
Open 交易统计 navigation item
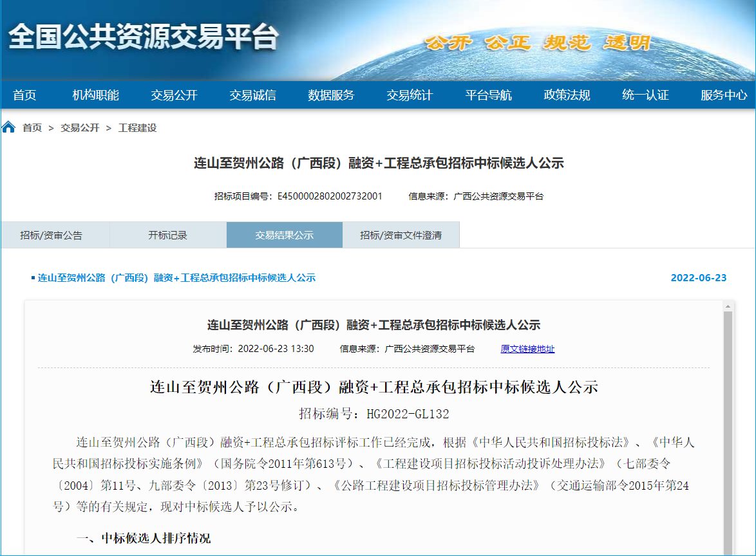410,95
